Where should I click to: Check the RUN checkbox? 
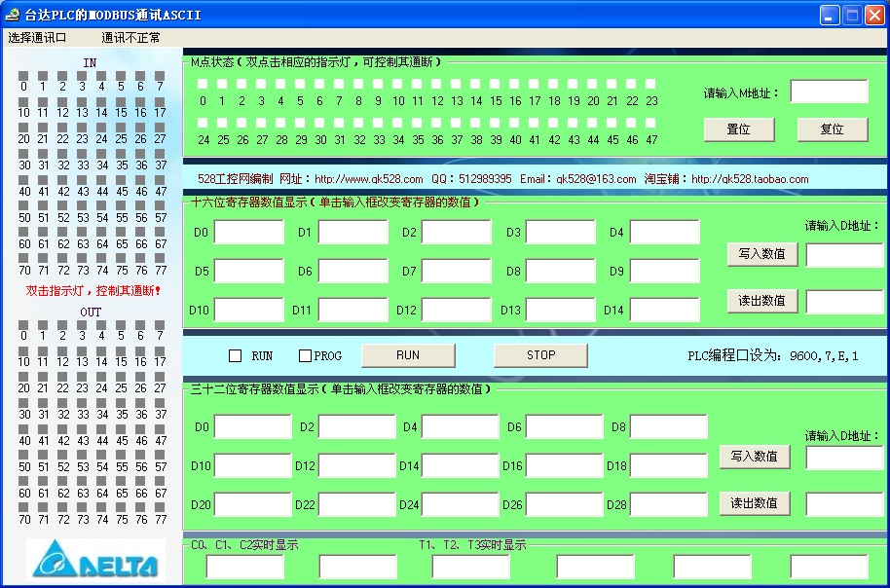236,356
